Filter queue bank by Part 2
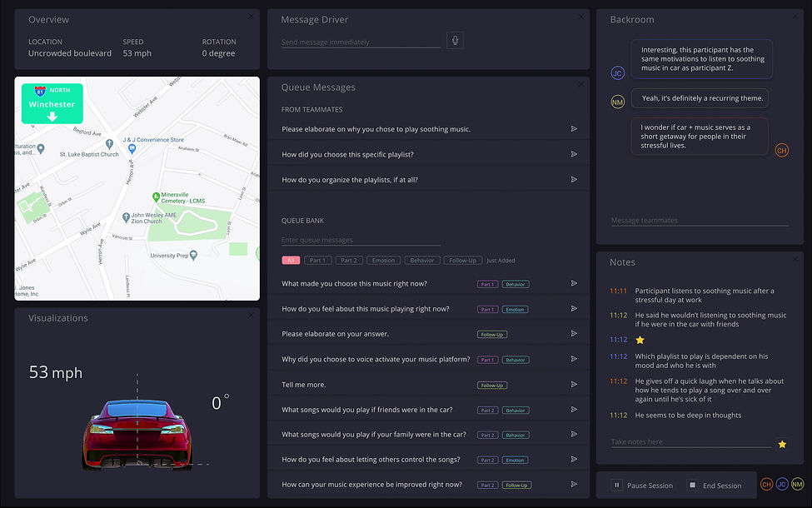This screenshot has width=812, height=508. coord(349,261)
